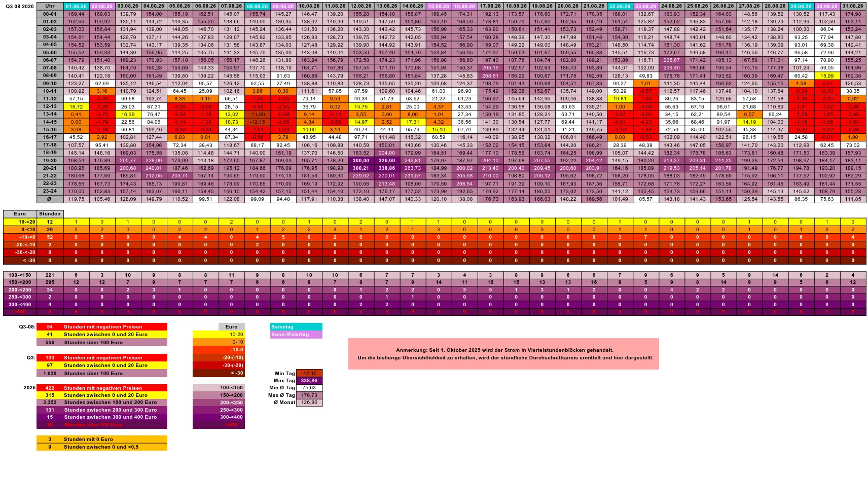The image size is (868, 478).
Task: Click the Stunden header above the hour totals
Action: 50,214
